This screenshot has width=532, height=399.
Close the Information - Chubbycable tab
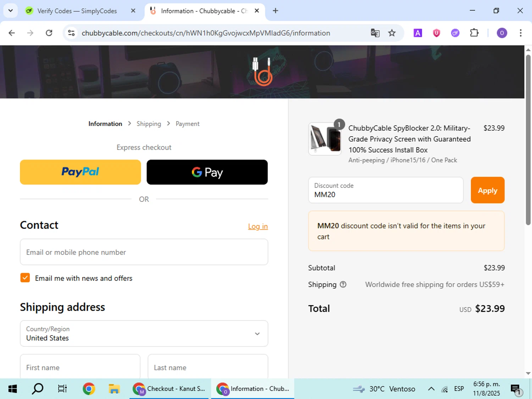pyautogui.click(x=257, y=11)
